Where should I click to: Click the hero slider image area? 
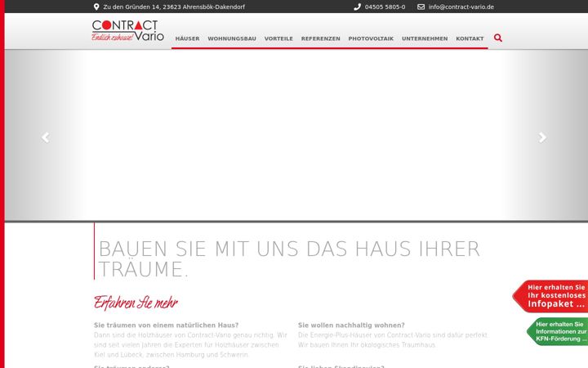[296, 135]
